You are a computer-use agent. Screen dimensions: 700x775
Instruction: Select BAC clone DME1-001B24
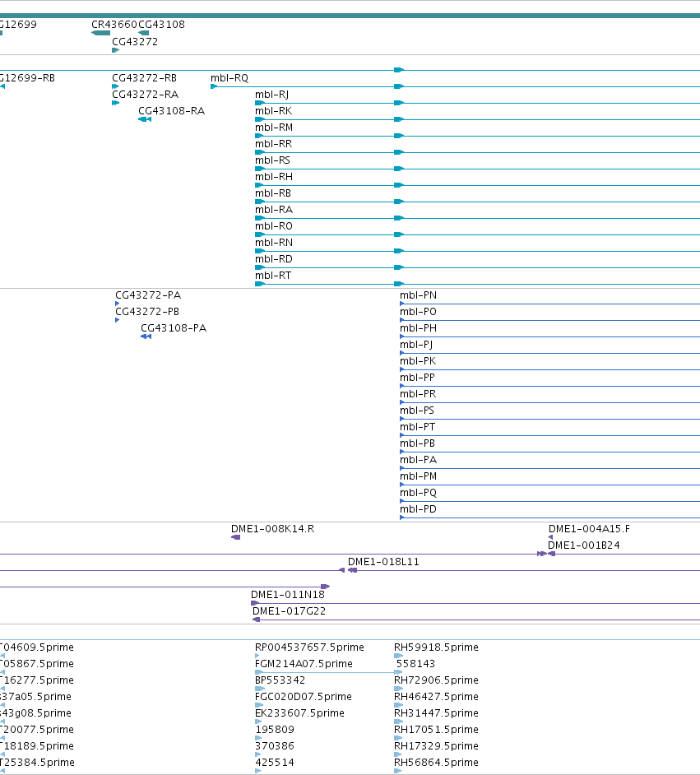pos(583,545)
